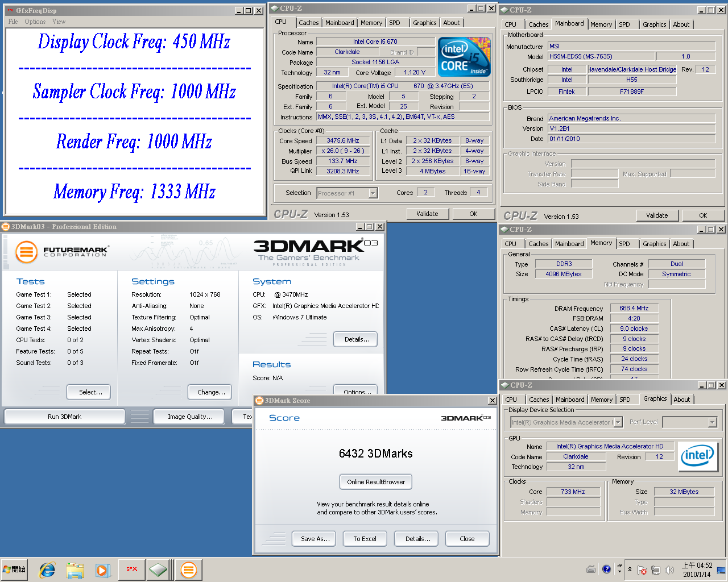Image resolution: width=728 pixels, height=582 pixels.
Task: Open the Perf Level dropdown
Action: click(x=712, y=422)
